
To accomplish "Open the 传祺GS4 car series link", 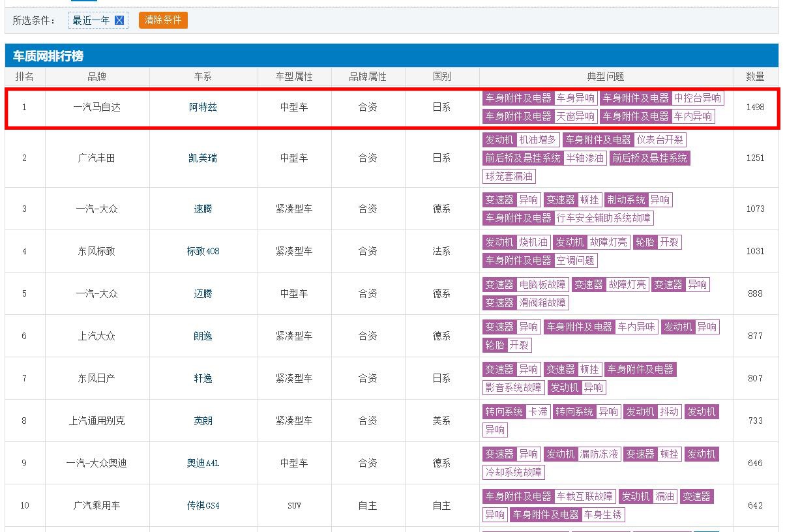I will tap(203, 505).
